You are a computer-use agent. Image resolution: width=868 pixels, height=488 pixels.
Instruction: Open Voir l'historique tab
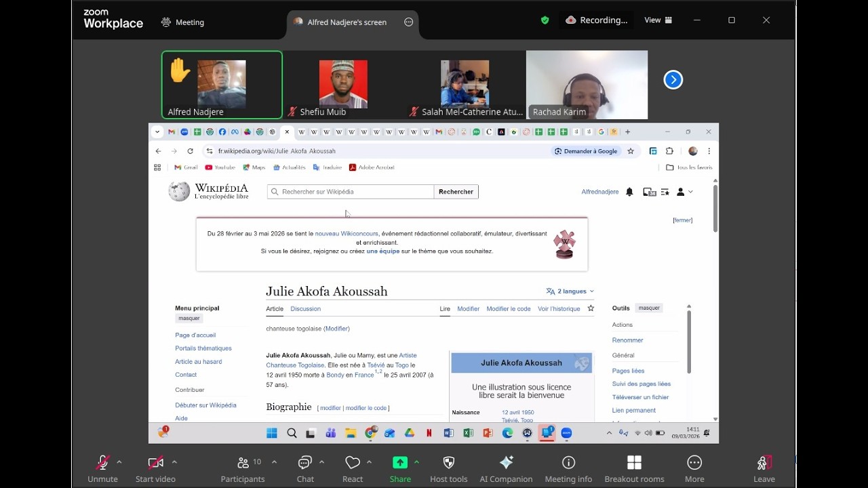pyautogui.click(x=559, y=309)
